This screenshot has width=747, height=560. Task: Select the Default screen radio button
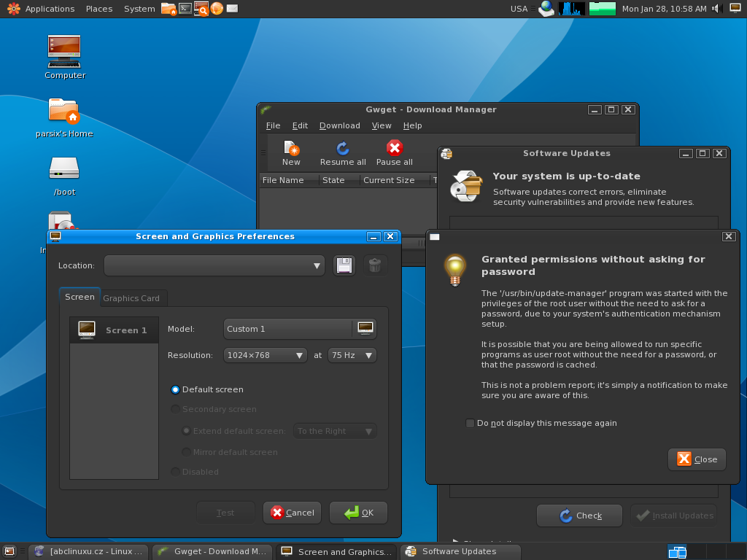[x=175, y=389]
